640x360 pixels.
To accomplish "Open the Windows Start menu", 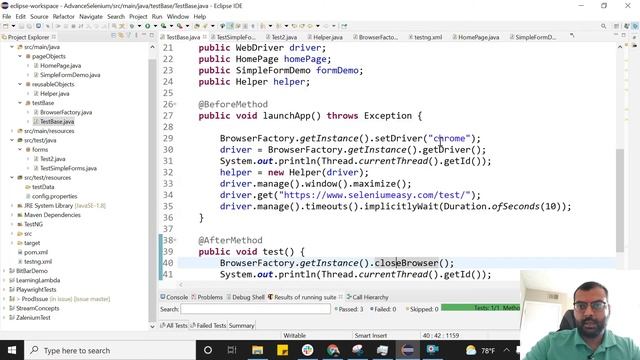I will (12, 350).
